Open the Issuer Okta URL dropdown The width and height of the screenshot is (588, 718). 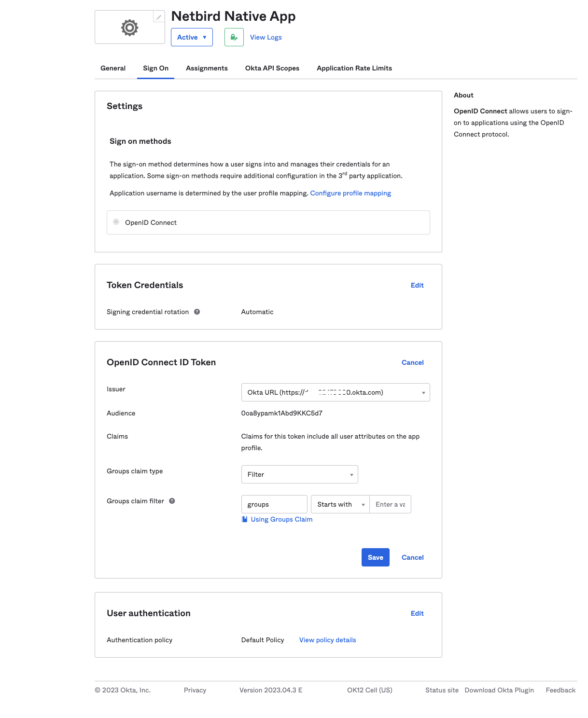point(335,392)
